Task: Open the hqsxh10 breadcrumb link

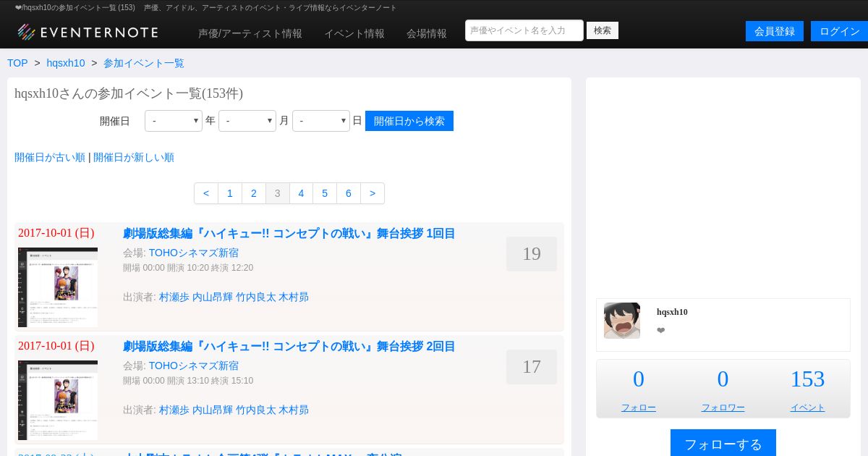Action: coord(66,63)
